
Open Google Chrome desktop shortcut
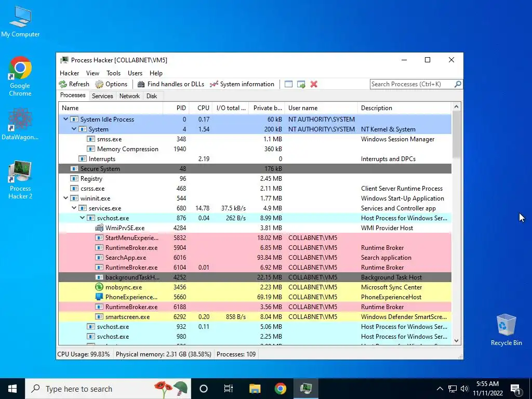[x=20, y=77]
